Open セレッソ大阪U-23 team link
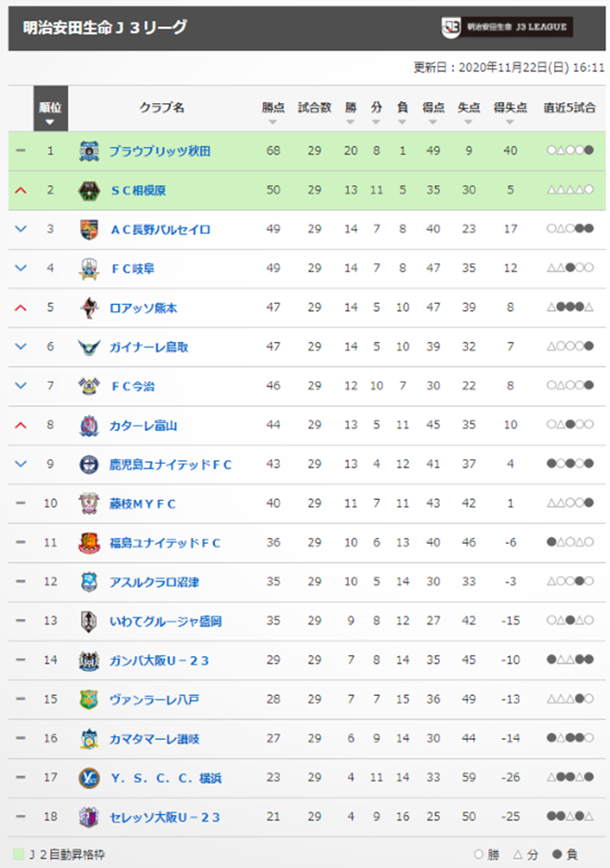The image size is (610, 868). 166,817
